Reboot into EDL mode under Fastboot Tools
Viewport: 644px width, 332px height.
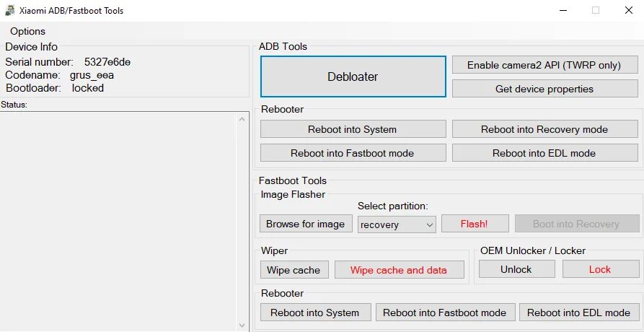pyautogui.click(x=579, y=313)
